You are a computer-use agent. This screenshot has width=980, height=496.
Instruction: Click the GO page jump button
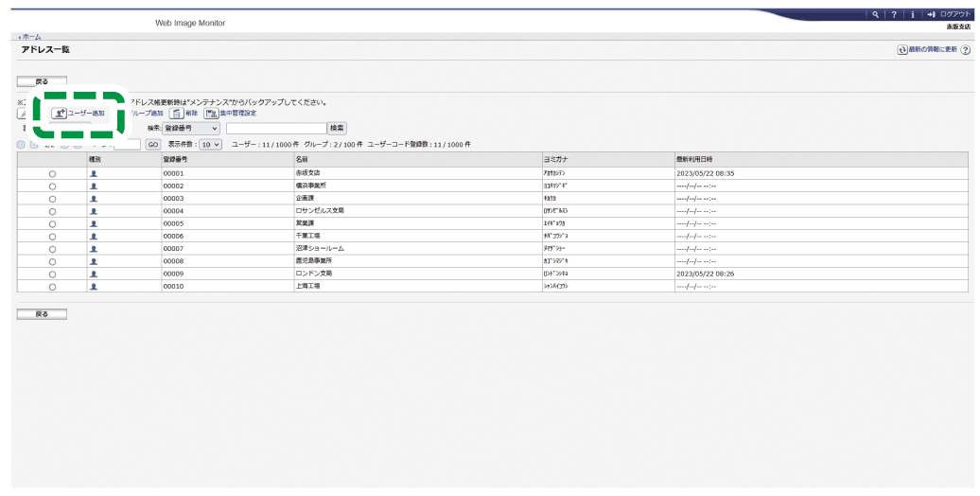[152, 144]
